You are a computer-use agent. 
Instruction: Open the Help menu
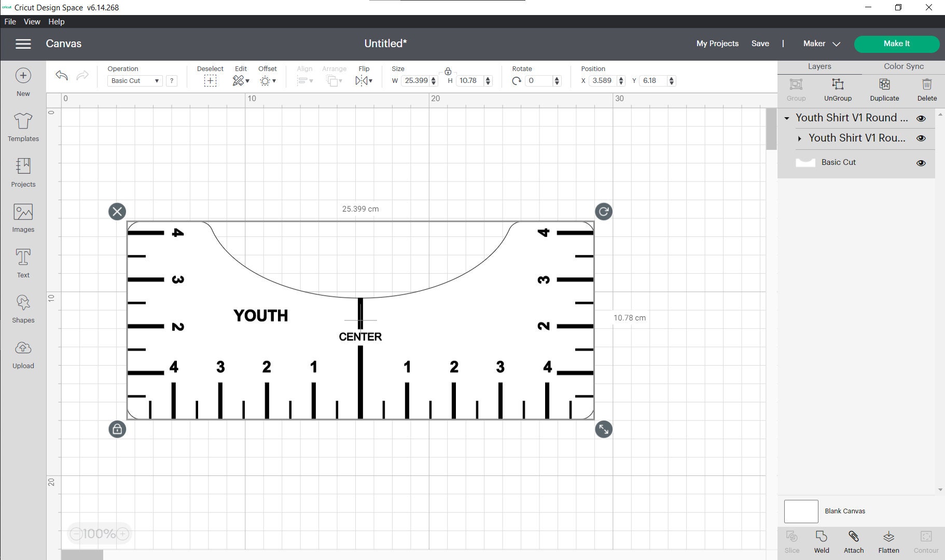click(56, 22)
